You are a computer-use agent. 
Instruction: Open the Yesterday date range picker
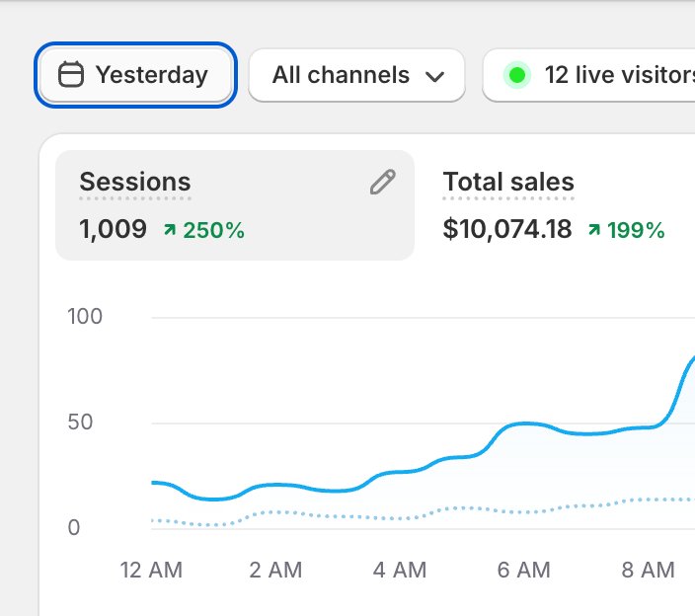point(135,75)
